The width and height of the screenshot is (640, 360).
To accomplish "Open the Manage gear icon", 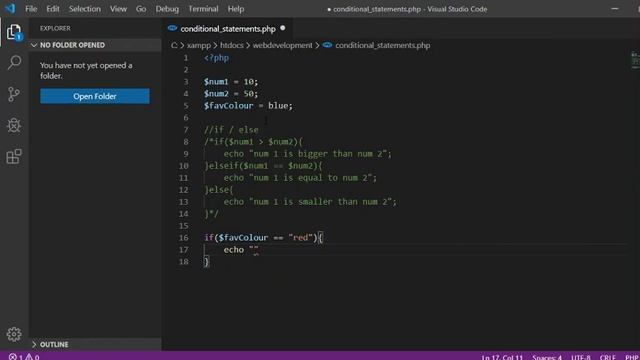I will [14, 334].
